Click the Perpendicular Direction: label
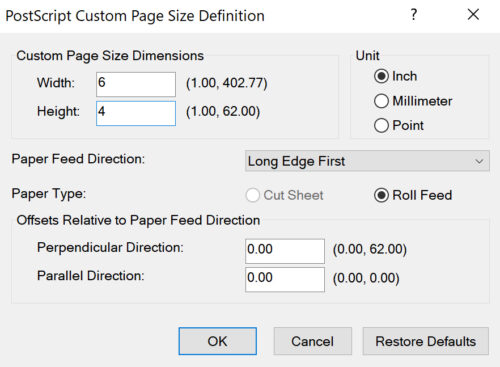This screenshot has height=367, width=500. (110, 248)
